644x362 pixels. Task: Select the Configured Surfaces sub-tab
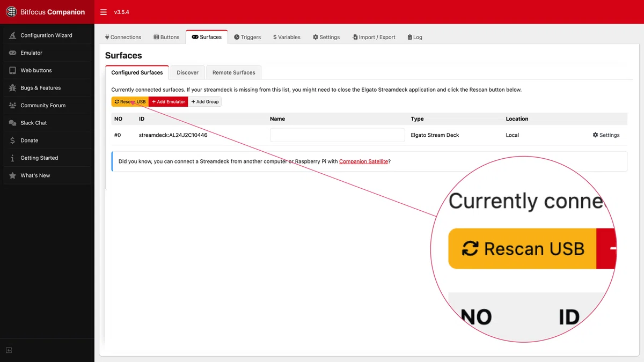(x=137, y=72)
